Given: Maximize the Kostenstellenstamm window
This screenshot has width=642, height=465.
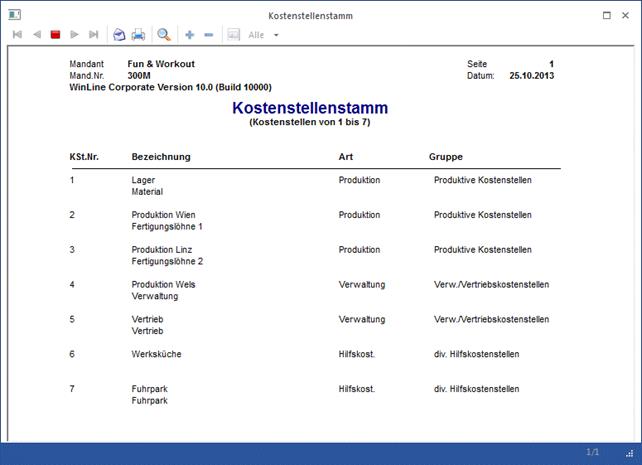Looking at the screenshot, I should [608, 16].
